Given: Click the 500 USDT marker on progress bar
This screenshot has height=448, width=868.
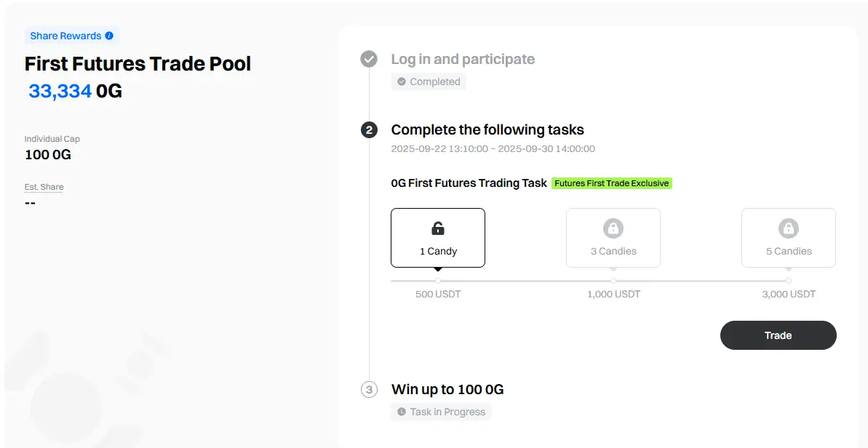Looking at the screenshot, I should pyautogui.click(x=438, y=281).
